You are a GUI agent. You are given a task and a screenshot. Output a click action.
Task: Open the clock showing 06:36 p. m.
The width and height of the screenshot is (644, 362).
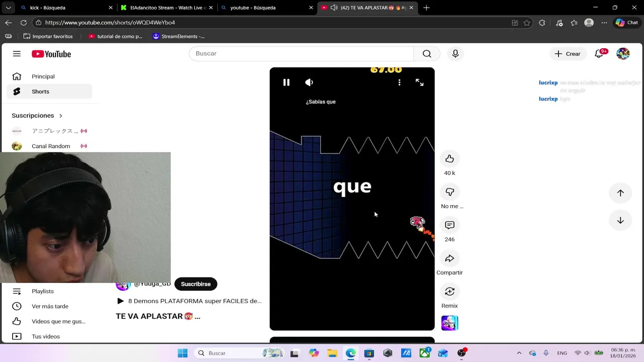(x=623, y=353)
